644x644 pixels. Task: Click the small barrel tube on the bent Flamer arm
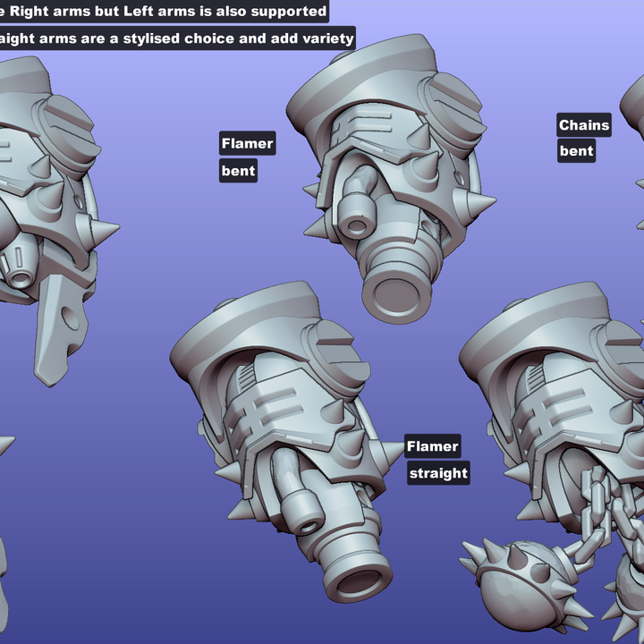360,213
